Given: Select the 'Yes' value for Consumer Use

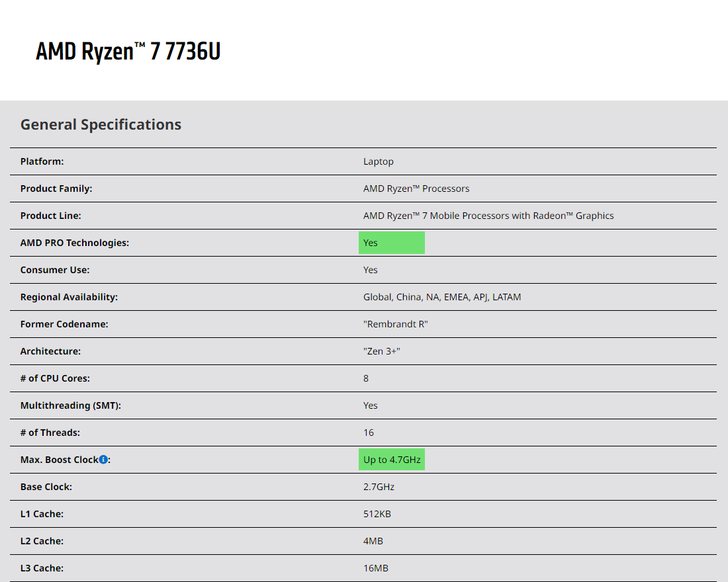Looking at the screenshot, I should tap(371, 270).
